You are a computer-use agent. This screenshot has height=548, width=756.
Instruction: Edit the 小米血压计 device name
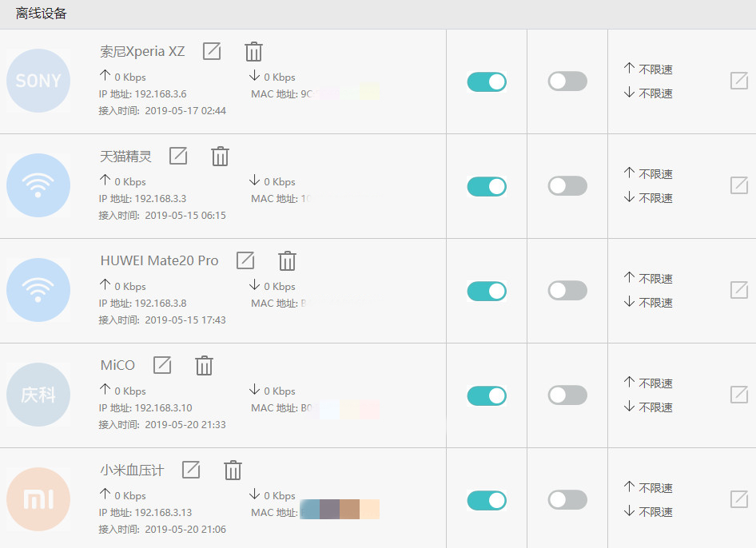[x=191, y=470]
